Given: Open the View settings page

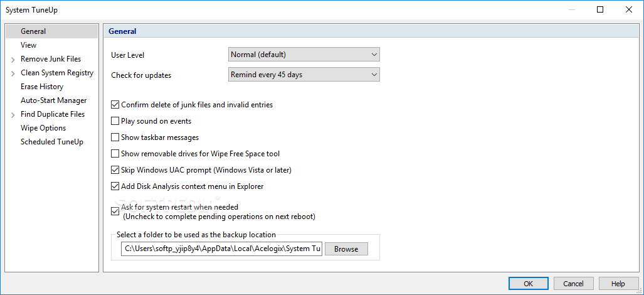Looking at the screenshot, I should click(28, 45).
